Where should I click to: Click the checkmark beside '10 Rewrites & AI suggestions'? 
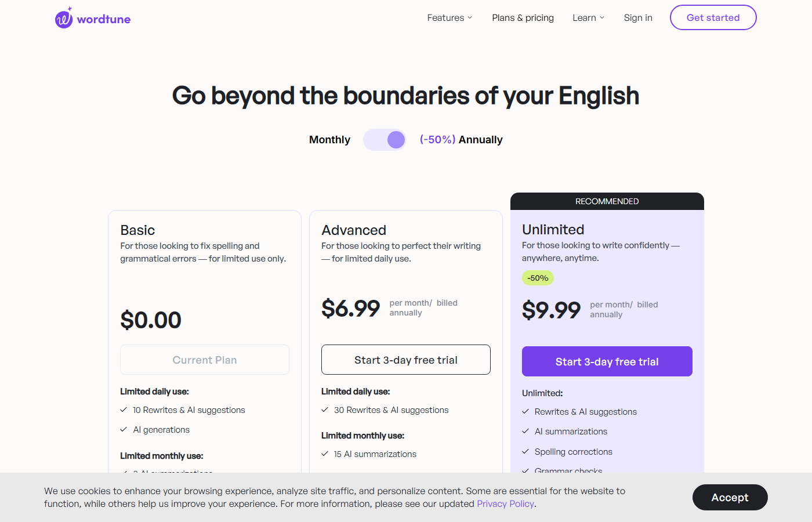coord(124,410)
